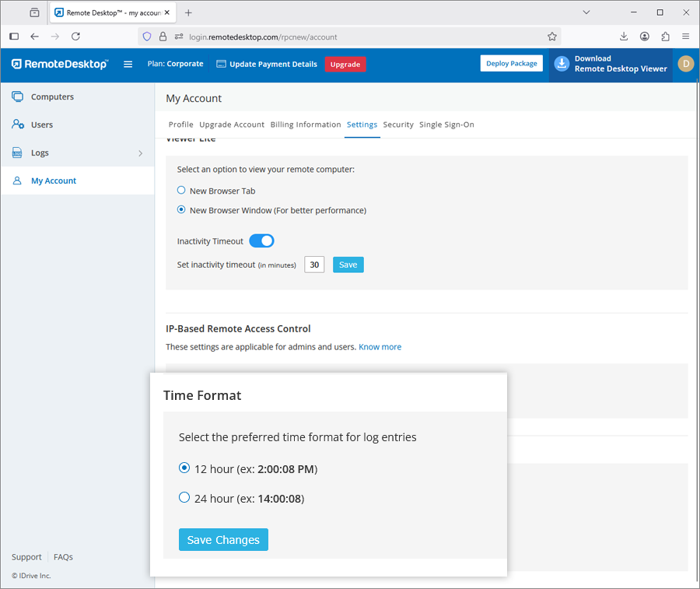Image resolution: width=700 pixels, height=589 pixels.
Task: Click the user avatar icon
Action: 685,65
